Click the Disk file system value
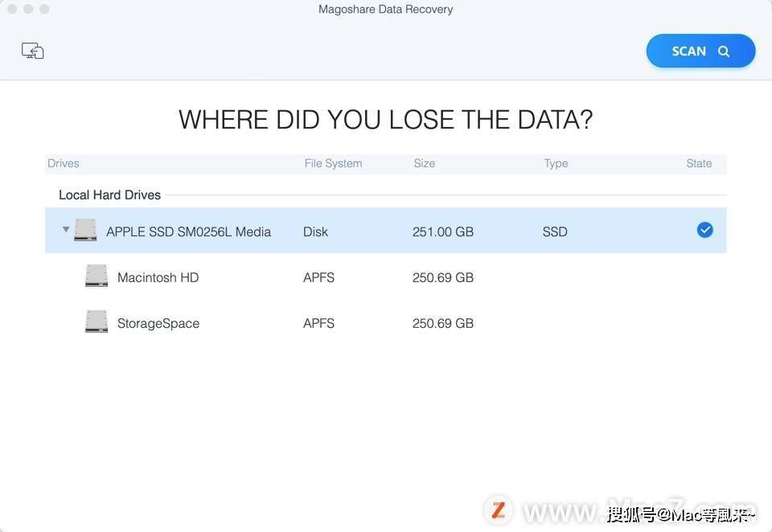Image resolution: width=772 pixels, height=532 pixels. (x=315, y=231)
